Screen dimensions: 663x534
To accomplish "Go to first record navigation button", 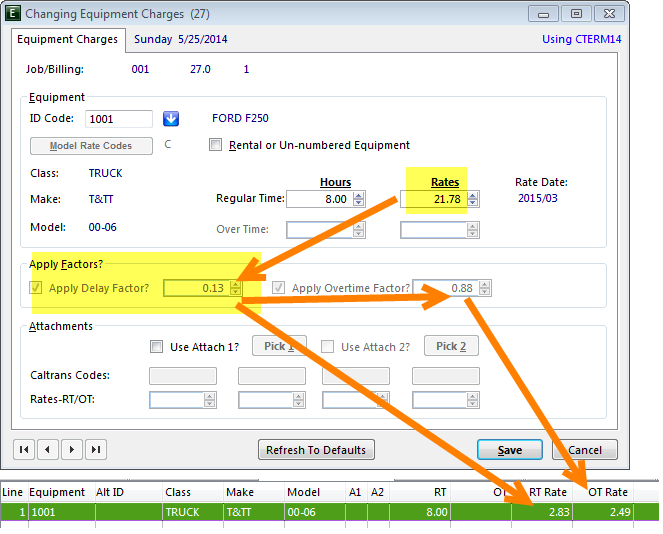I will pyautogui.click(x=24, y=449).
